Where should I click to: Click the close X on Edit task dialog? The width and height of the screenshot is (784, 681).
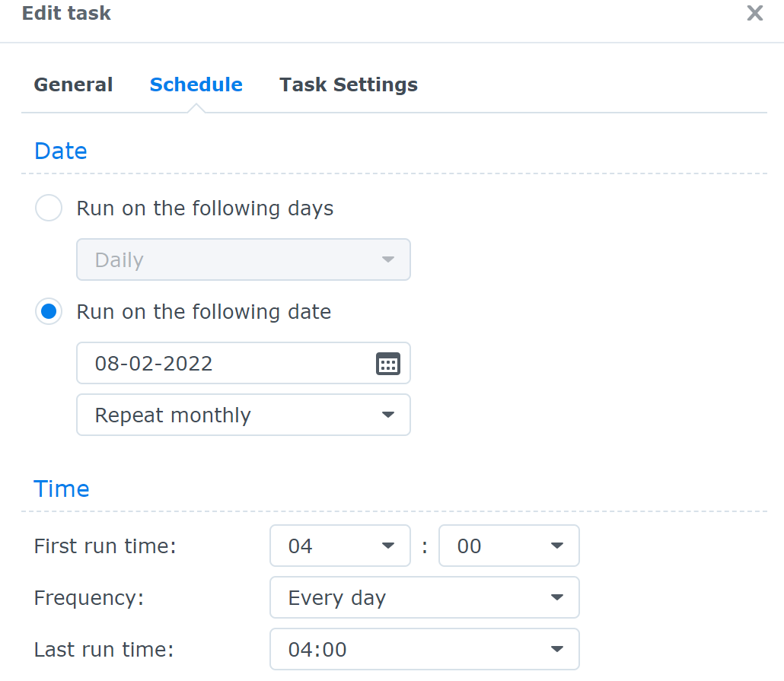click(x=754, y=13)
